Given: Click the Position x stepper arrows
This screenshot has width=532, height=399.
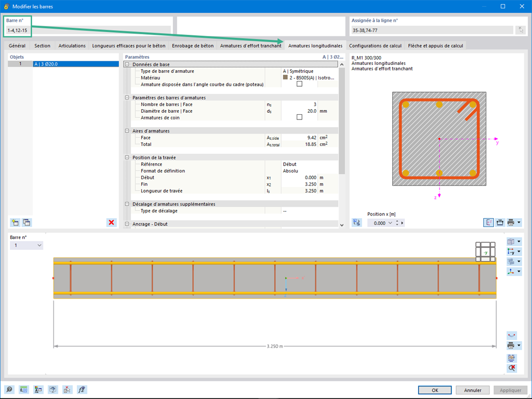Looking at the screenshot, I should 397,223.
